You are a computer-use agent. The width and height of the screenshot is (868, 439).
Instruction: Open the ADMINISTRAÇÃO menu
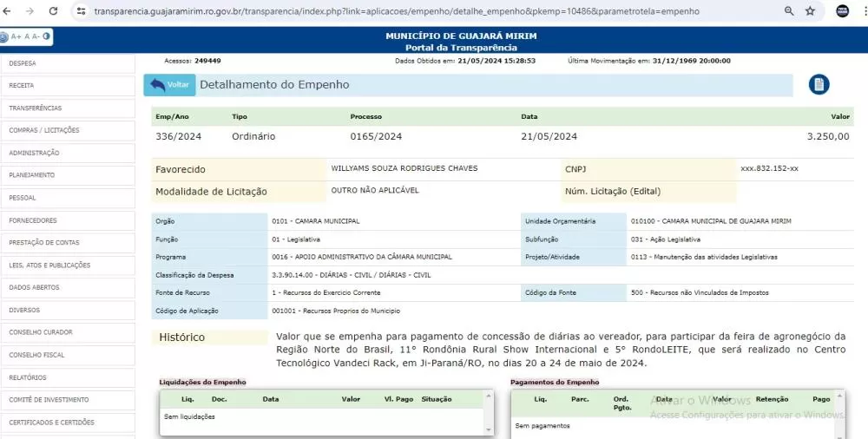click(x=68, y=153)
